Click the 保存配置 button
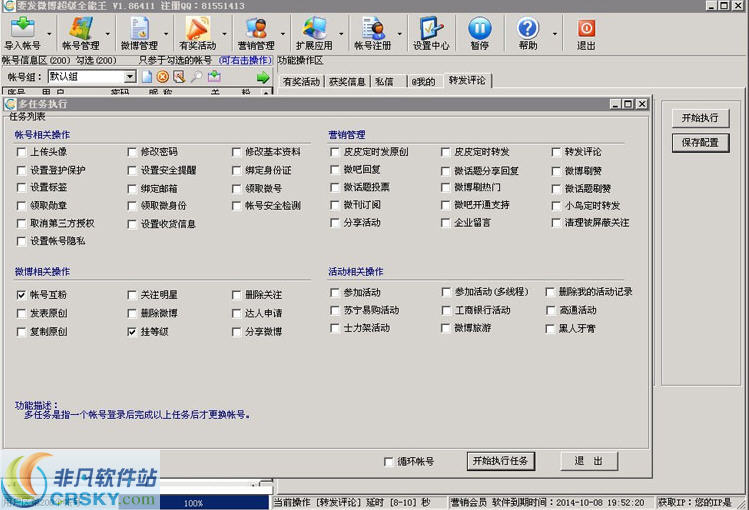Image resolution: width=749 pixels, height=510 pixels. pyautogui.click(x=700, y=142)
